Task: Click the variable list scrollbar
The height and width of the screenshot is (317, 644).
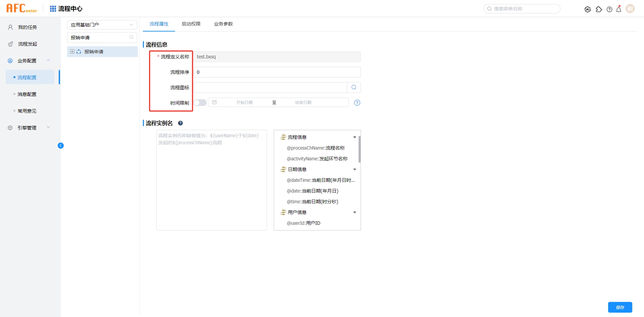Action: tap(359, 149)
